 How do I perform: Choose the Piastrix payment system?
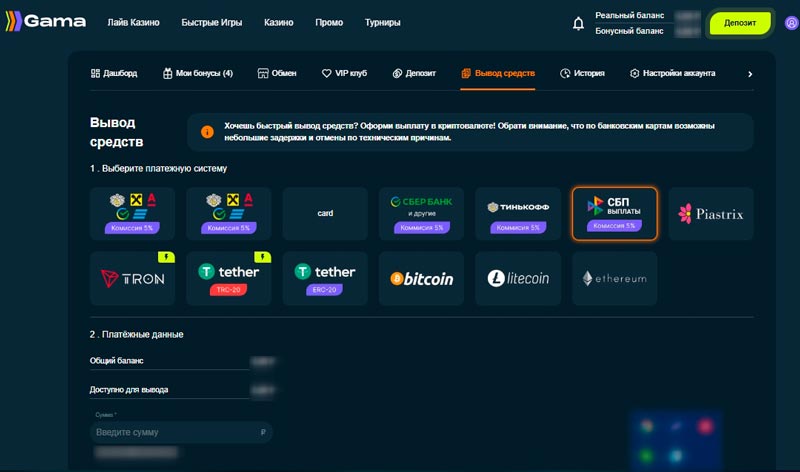coord(710,213)
